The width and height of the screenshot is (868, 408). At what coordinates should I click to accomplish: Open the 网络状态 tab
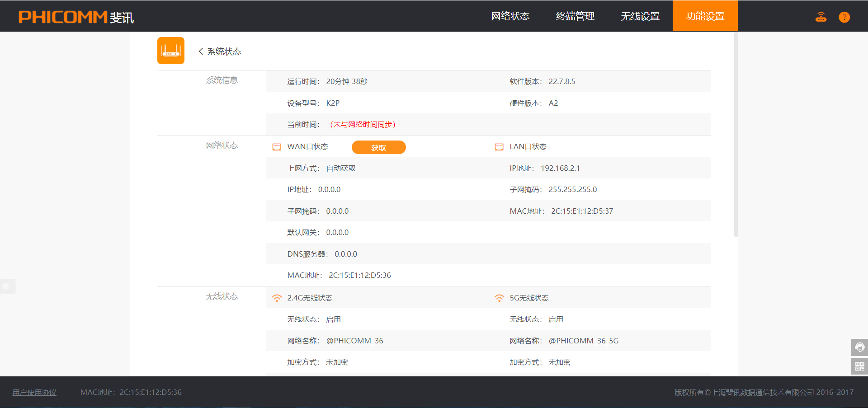pos(510,16)
